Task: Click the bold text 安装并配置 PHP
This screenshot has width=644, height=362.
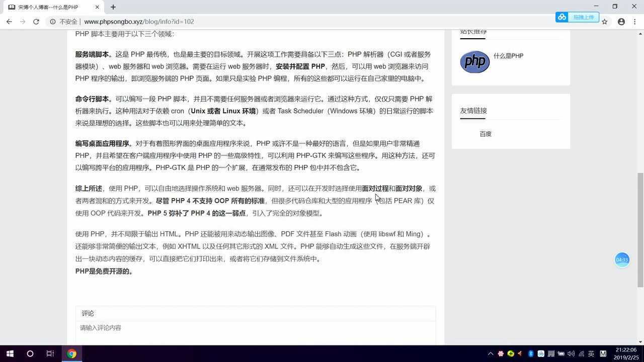Action: 300,66
